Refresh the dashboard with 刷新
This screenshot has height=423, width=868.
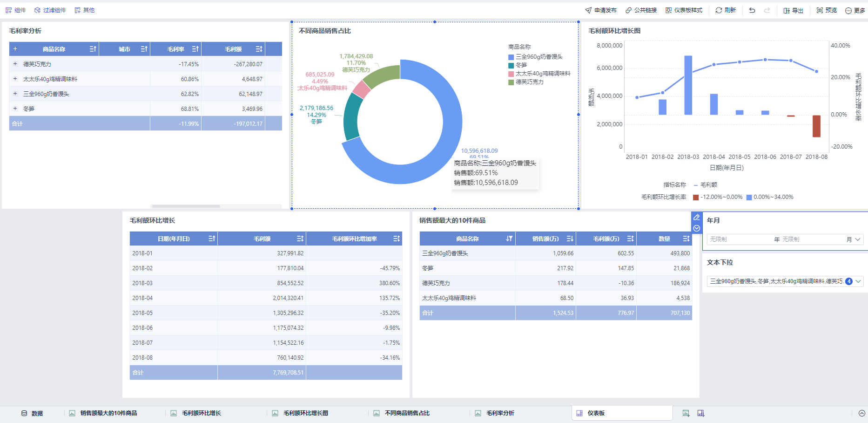[x=726, y=10]
